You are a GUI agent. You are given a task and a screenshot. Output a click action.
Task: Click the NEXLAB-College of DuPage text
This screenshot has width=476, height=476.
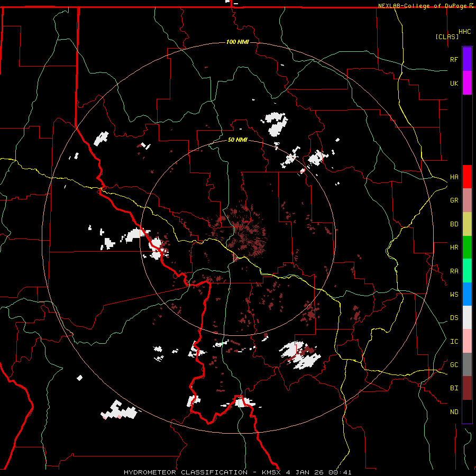coord(423,6)
